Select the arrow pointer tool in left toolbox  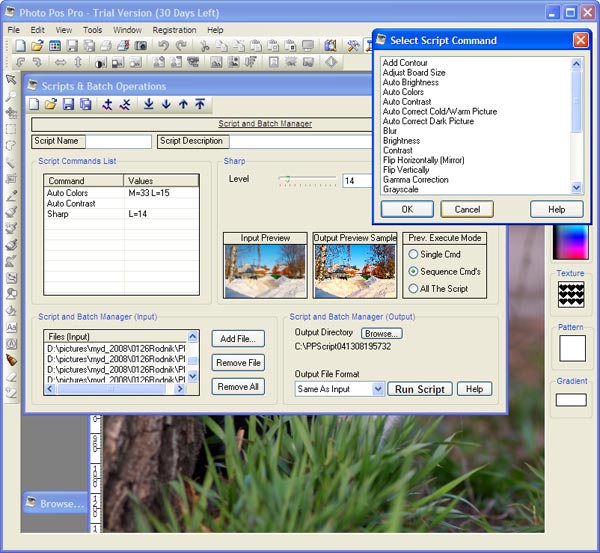(x=11, y=79)
